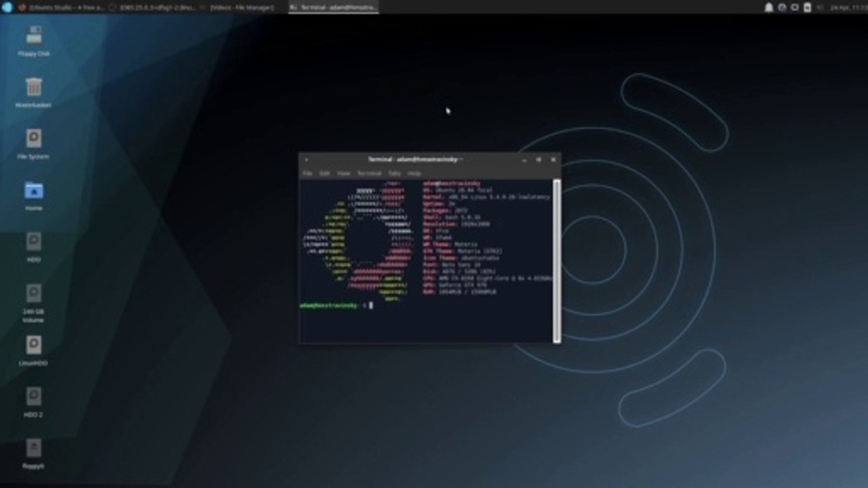The width and height of the screenshot is (868, 488).
Task: Open the Help menu in Terminal
Action: 414,174
